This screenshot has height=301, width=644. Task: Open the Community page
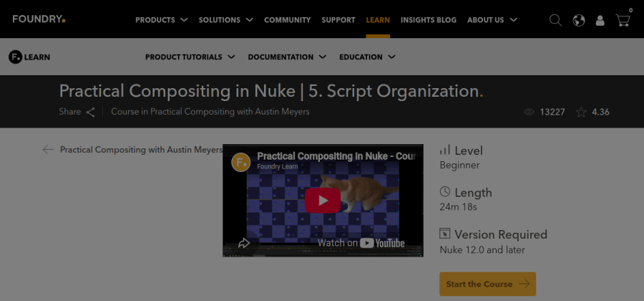(288, 20)
